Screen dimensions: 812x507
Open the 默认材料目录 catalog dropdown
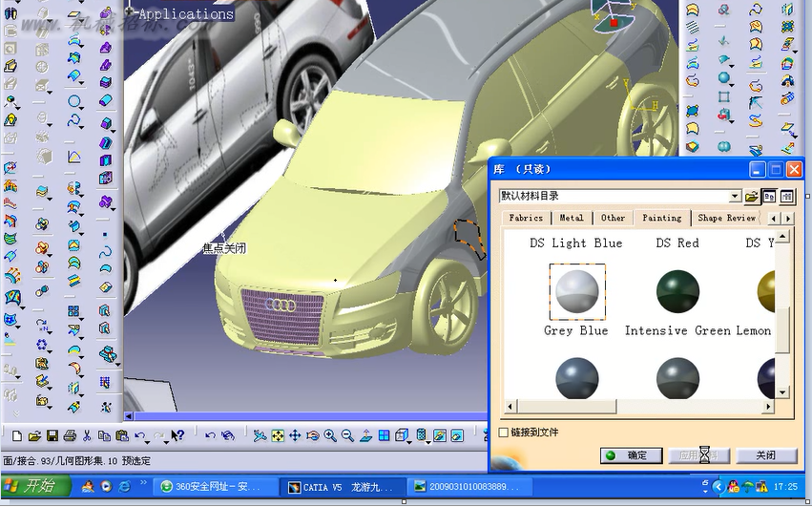pos(735,197)
